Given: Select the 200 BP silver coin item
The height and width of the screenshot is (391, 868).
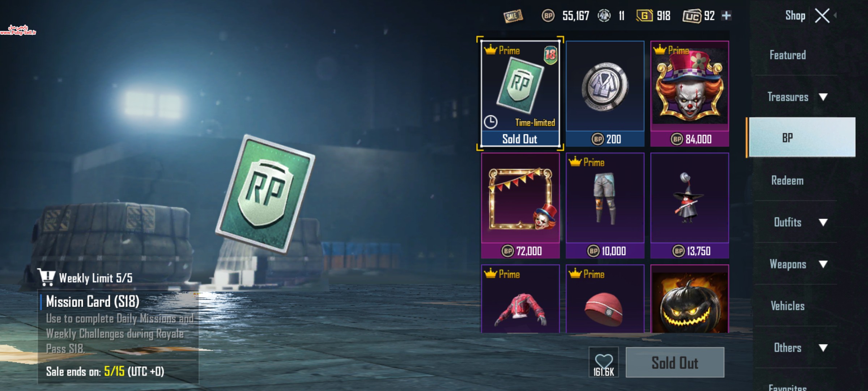Looking at the screenshot, I should 605,94.
